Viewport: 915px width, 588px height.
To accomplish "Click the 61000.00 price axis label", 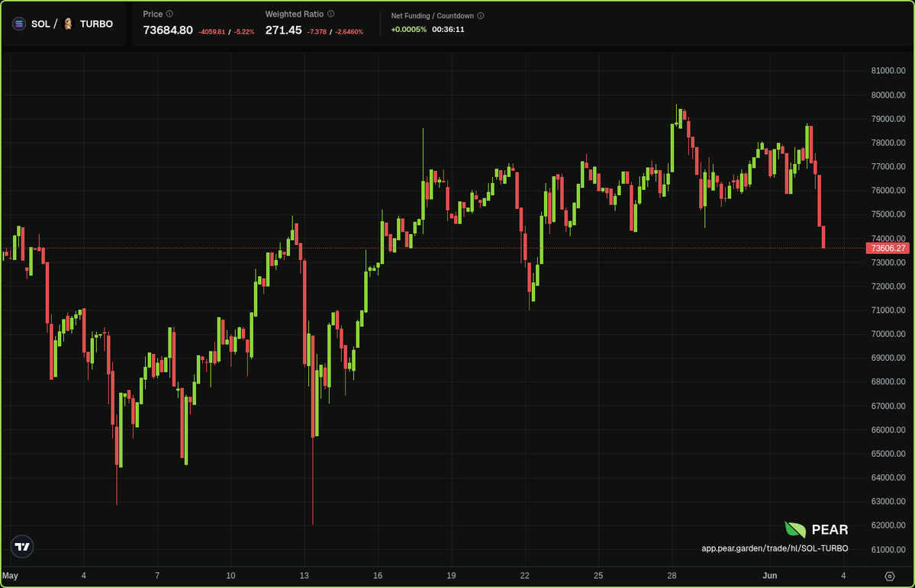I will 888,550.
